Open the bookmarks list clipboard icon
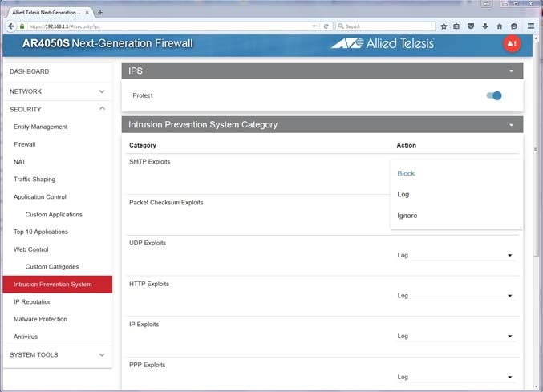Screen dimensions: 543x392 click(x=456, y=26)
